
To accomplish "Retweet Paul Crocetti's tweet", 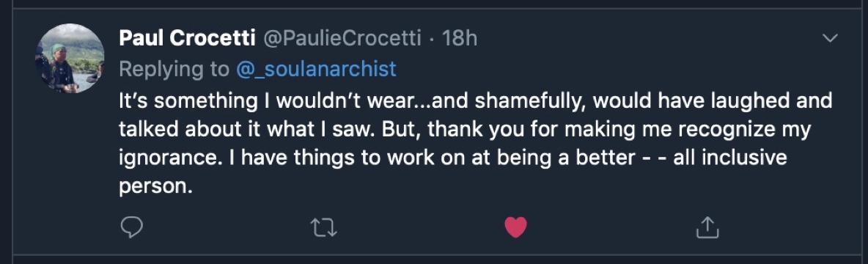I will (x=324, y=227).
